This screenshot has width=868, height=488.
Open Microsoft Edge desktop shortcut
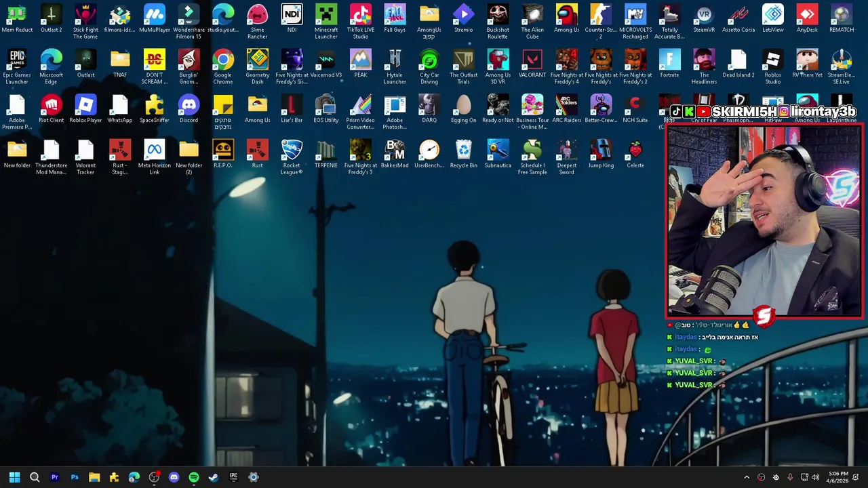[51, 67]
